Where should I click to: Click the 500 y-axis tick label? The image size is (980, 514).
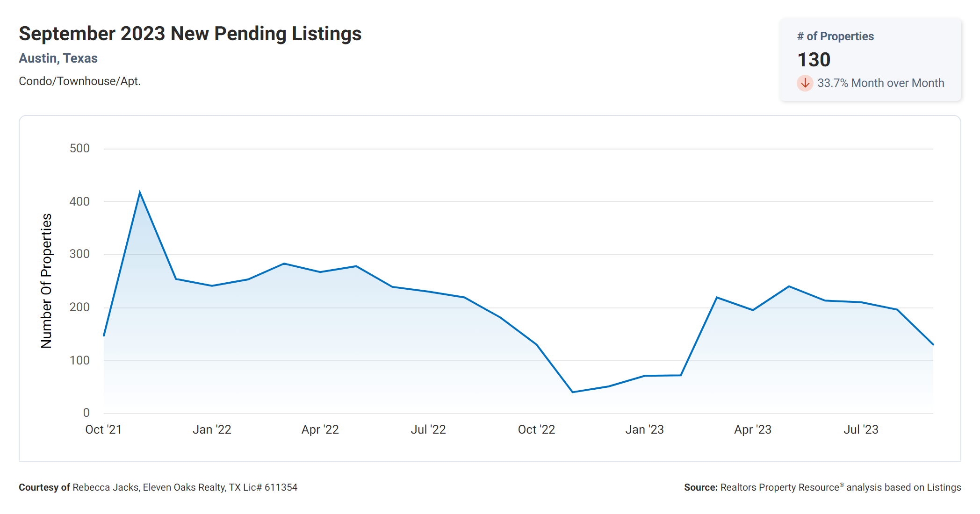[79, 149]
